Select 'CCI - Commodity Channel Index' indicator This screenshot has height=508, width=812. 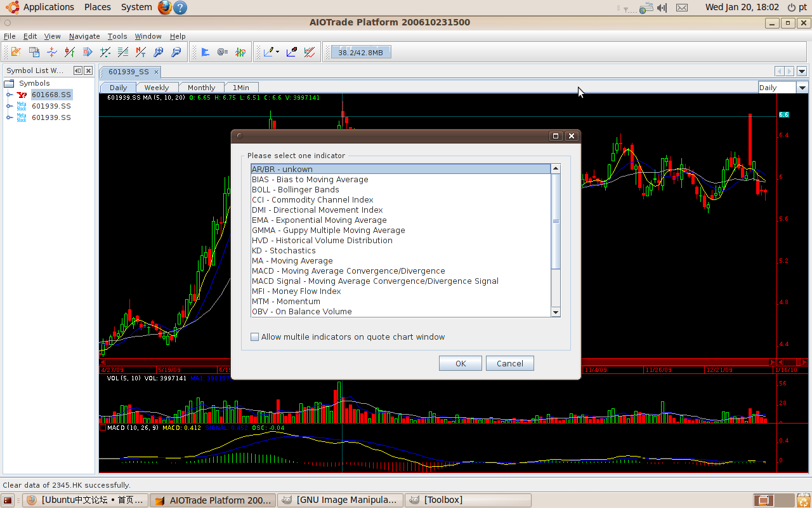point(401,200)
